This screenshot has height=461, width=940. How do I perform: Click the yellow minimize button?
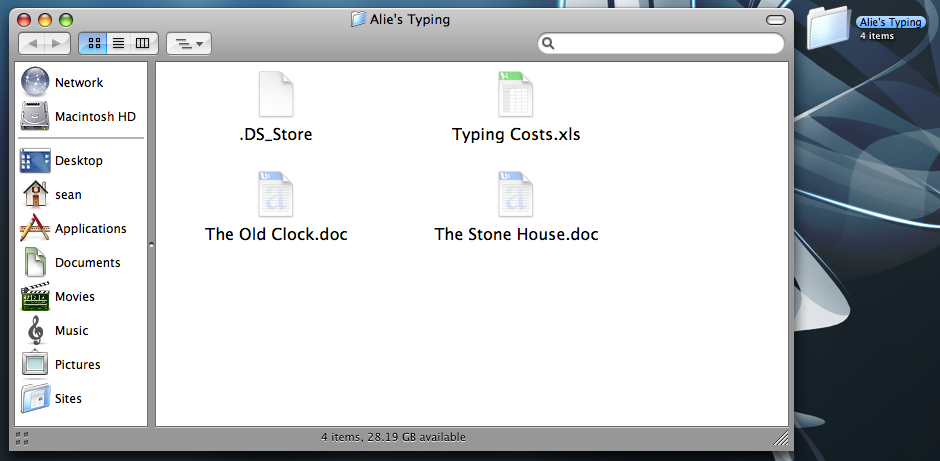(x=45, y=20)
